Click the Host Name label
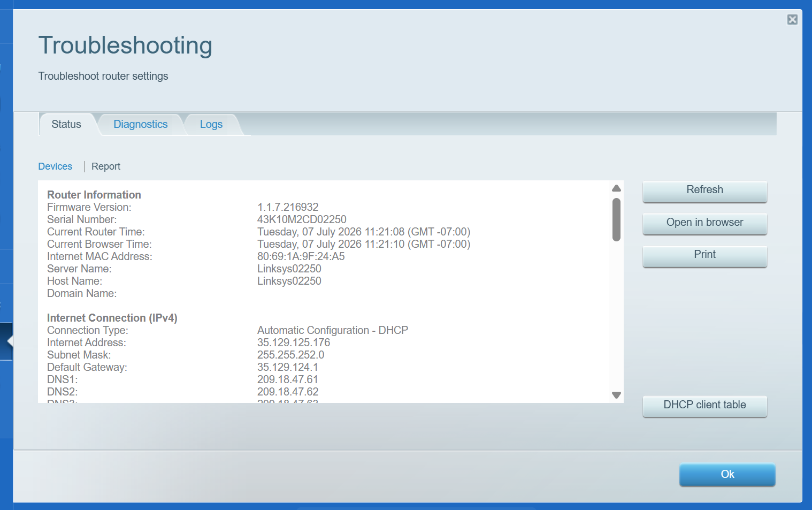Screen dimensions: 812x510 pyautogui.click(x=74, y=281)
